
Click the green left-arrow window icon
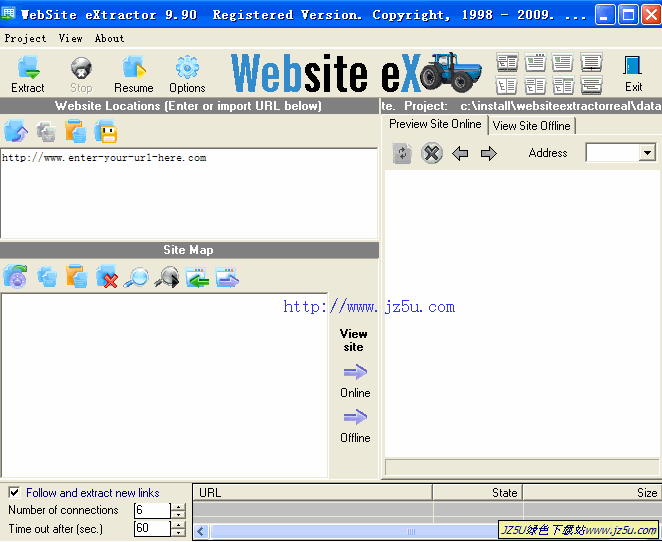(197, 278)
